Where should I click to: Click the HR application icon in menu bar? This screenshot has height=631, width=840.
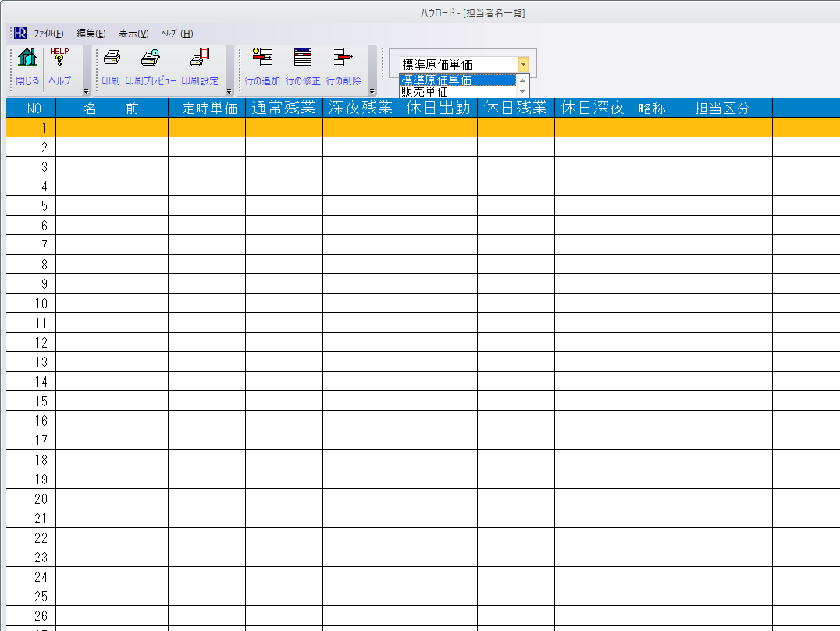(x=20, y=34)
